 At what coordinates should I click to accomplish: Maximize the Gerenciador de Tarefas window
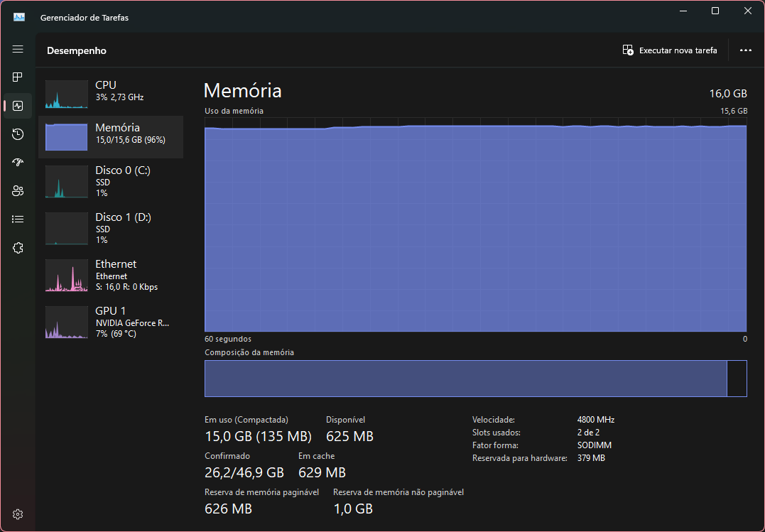point(715,11)
